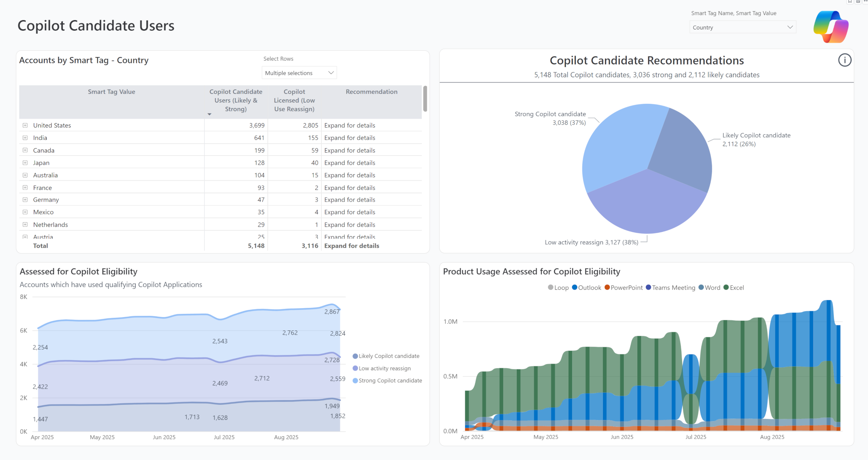Expand the India row plus icon

tap(25, 138)
